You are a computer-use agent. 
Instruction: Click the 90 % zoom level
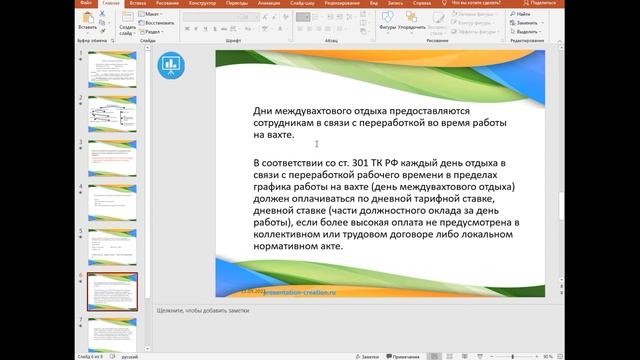(x=548, y=357)
